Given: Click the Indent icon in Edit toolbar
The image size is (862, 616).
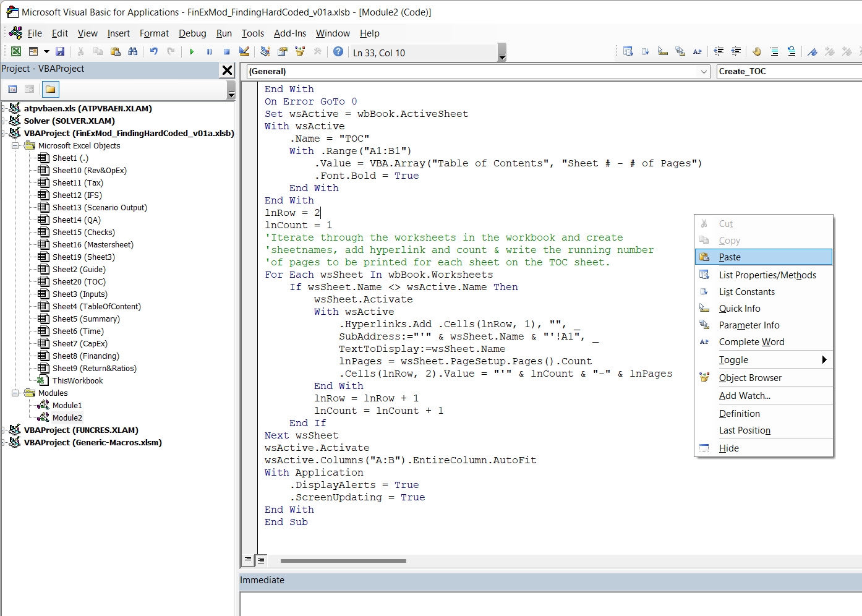Looking at the screenshot, I should pyautogui.click(x=719, y=52).
